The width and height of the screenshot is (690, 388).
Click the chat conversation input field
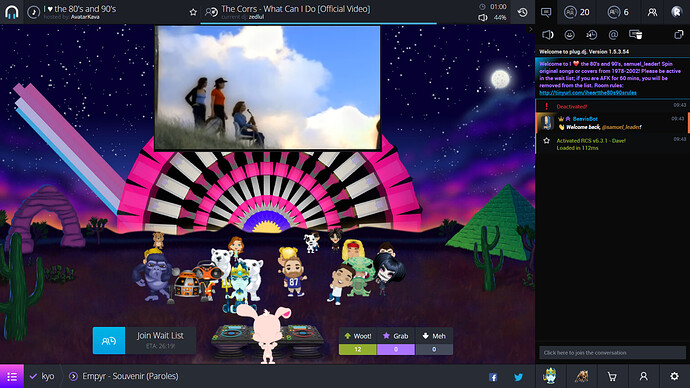[612, 352]
